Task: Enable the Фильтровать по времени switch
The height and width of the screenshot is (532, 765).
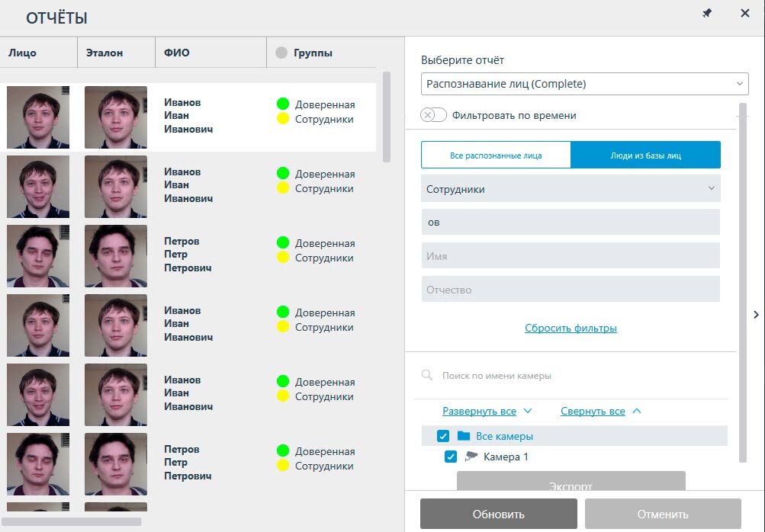Action: click(x=433, y=115)
